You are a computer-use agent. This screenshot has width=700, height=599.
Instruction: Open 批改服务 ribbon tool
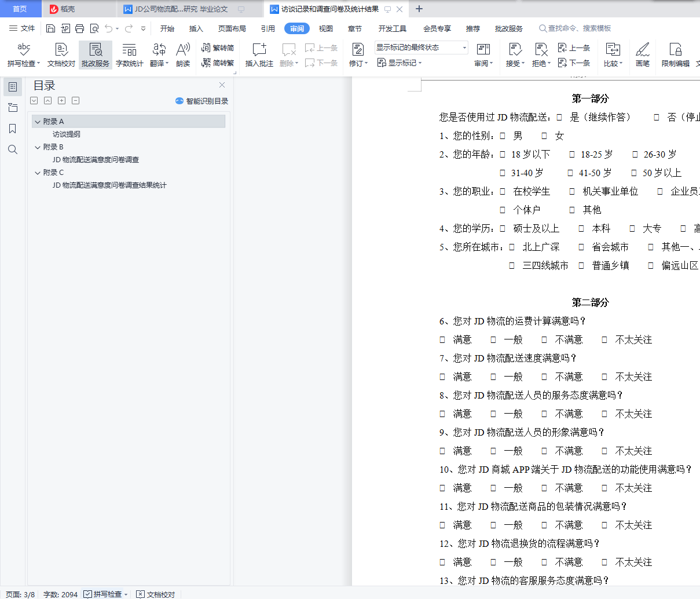(x=96, y=56)
